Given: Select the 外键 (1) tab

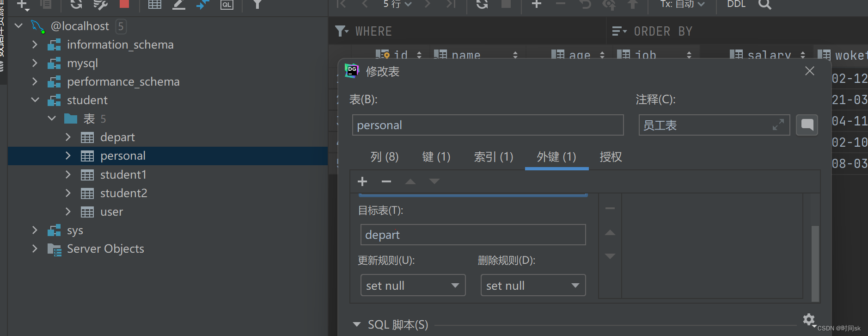Looking at the screenshot, I should [x=556, y=157].
